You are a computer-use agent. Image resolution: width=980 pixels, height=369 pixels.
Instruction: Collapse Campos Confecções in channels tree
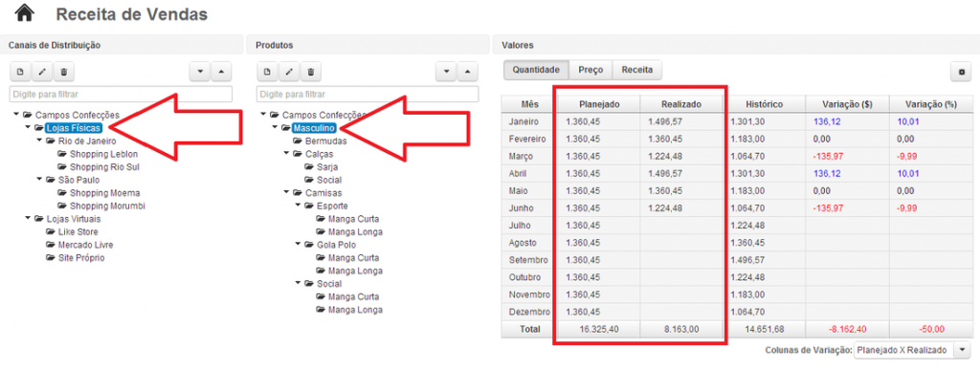(16, 115)
